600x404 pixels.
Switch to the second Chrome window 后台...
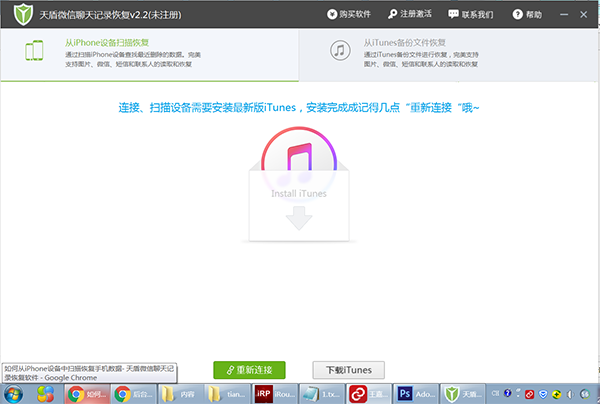click(134, 394)
